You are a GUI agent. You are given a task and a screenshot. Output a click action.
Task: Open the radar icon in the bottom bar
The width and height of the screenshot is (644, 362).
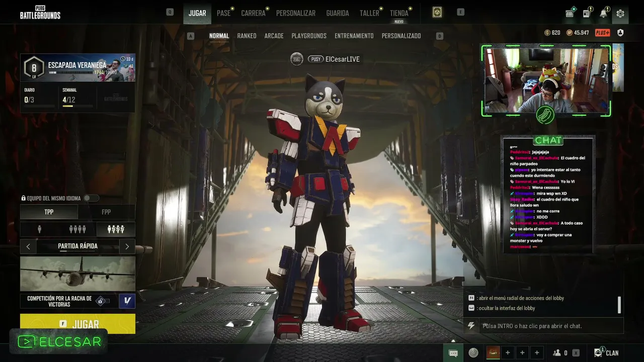[x=473, y=353]
